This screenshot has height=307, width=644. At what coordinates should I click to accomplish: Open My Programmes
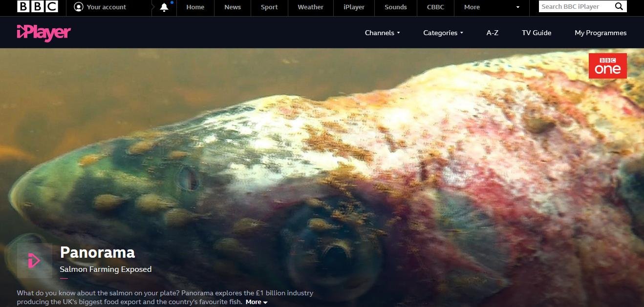[x=601, y=33]
